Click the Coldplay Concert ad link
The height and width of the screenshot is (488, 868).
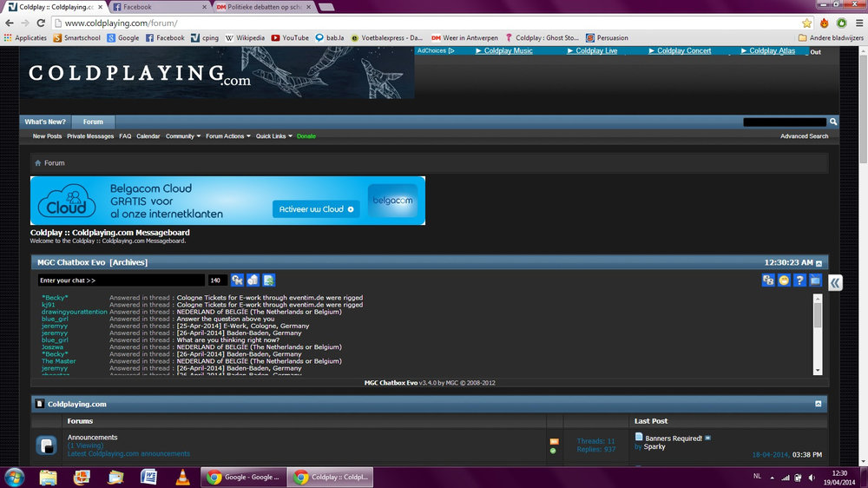tap(680, 51)
